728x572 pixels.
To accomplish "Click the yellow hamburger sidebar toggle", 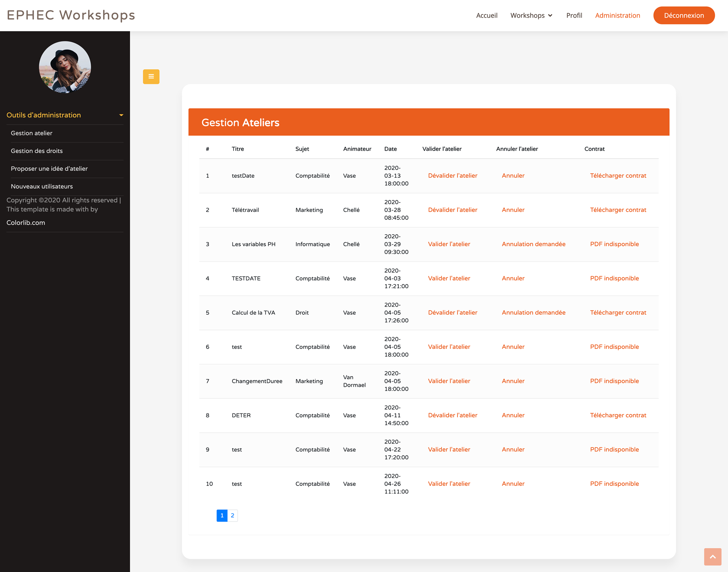I will pos(151,76).
